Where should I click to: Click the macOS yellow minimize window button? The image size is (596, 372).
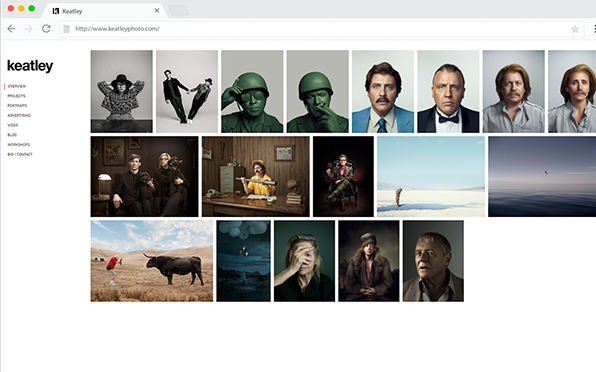click(21, 8)
